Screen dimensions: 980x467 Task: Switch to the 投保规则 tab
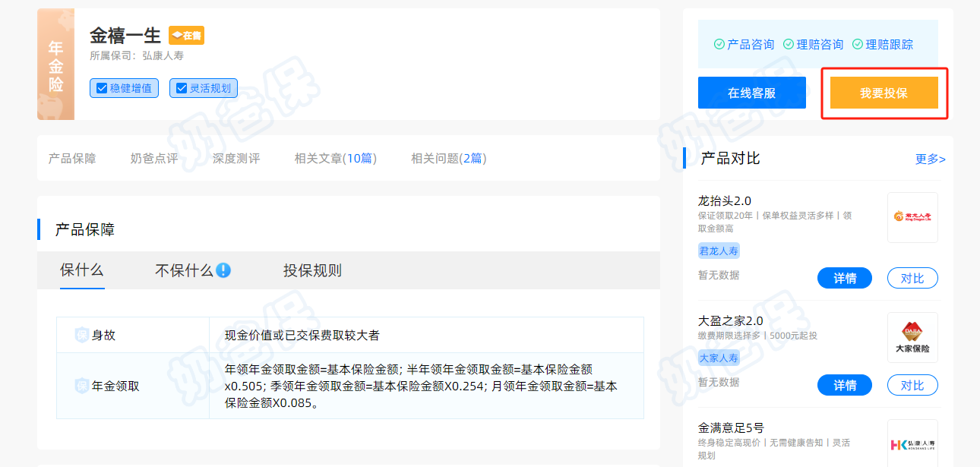[x=312, y=270]
